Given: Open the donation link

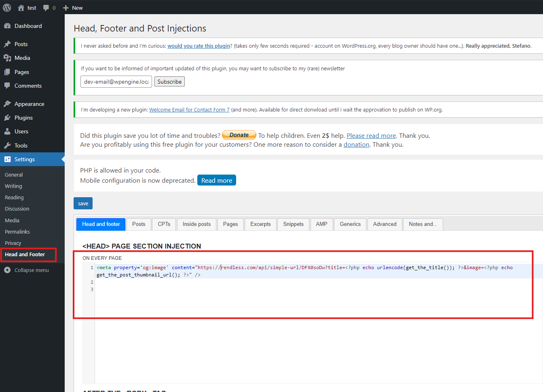Looking at the screenshot, I should [356, 145].
